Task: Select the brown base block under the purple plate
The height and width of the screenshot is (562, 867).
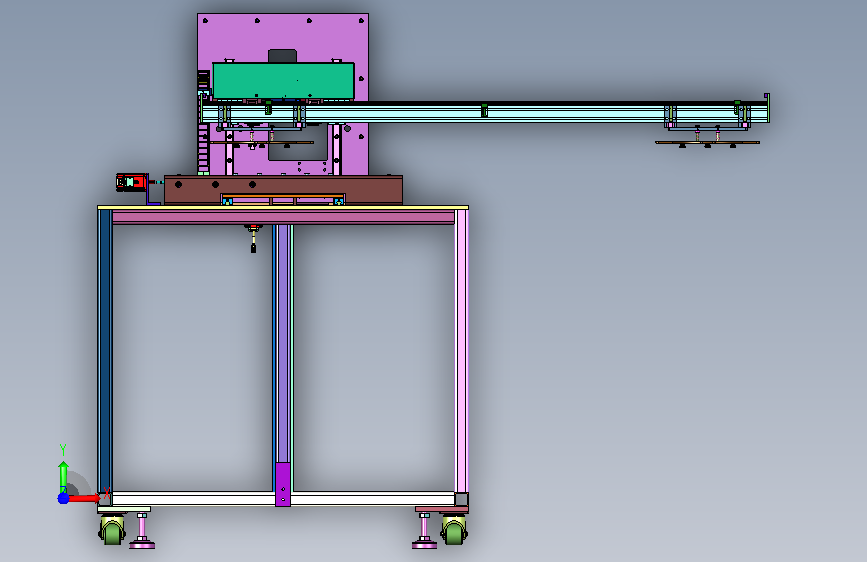Action: coord(283,190)
